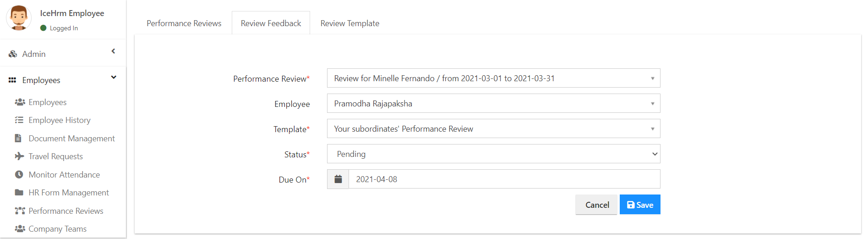This screenshot has width=868, height=239.
Task: Switch to the Review Template tab
Action: (350, 23)
